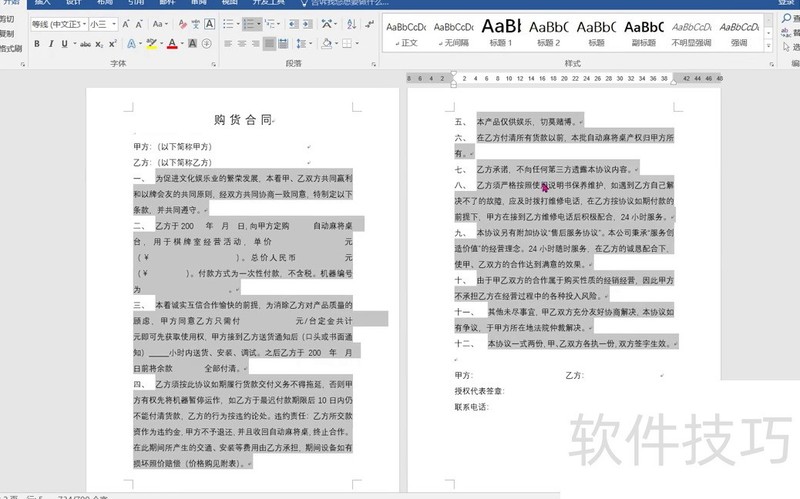Apply the 副标题 style
This screenshot has height=499, width=800.
(644, 33)
